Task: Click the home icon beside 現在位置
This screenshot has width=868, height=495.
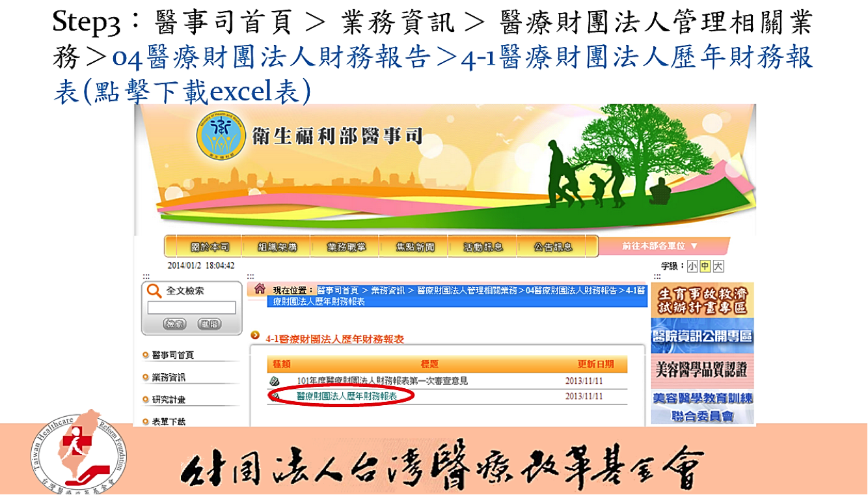Action: [x=260, y=288]
